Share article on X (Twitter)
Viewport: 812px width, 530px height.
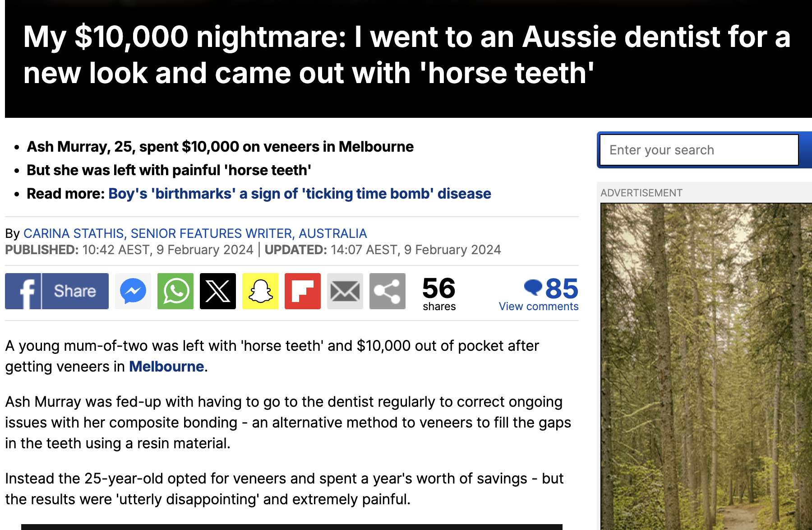(218, 291)
